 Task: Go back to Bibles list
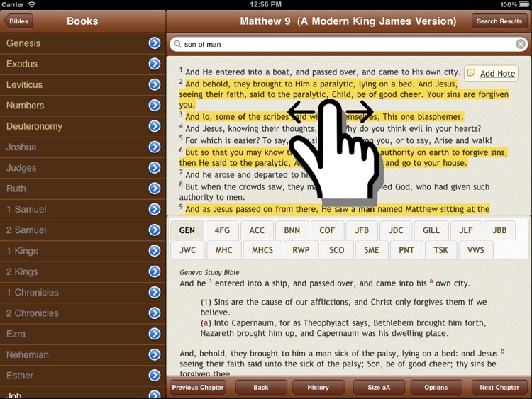[18, 21]
